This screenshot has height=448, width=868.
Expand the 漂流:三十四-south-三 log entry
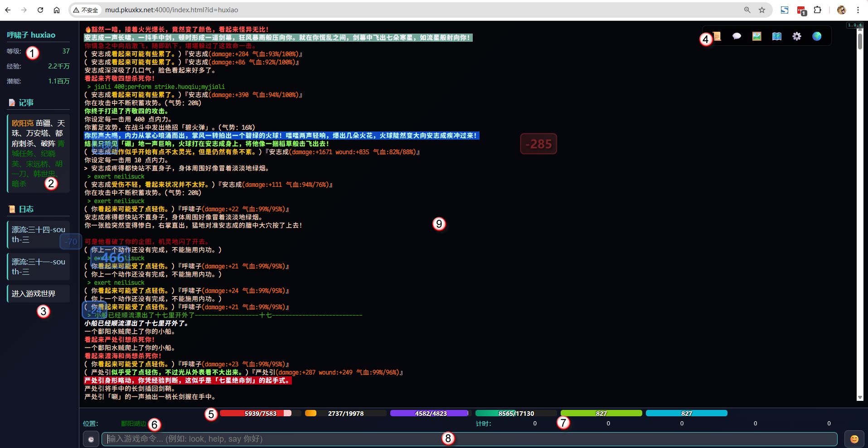pos(38,234)
